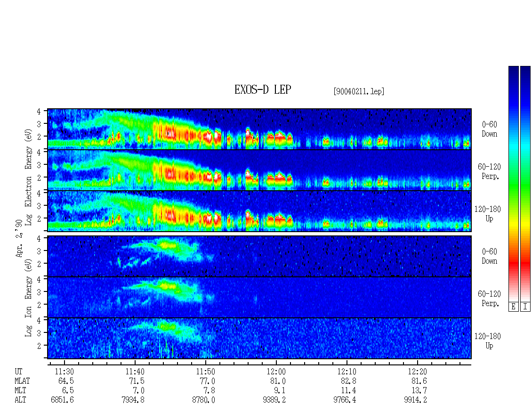
Task: Click the MLT value 6.5
Action: coord(68,391)
